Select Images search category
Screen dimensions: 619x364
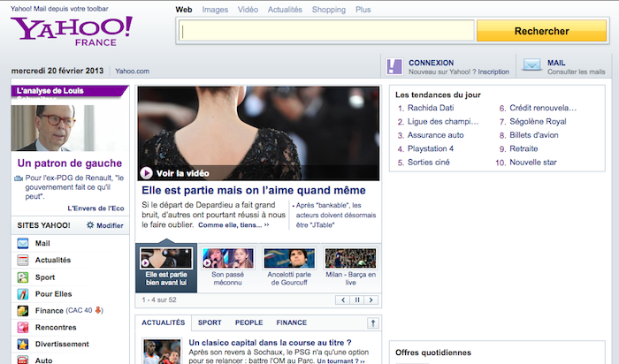coord(215,10)
